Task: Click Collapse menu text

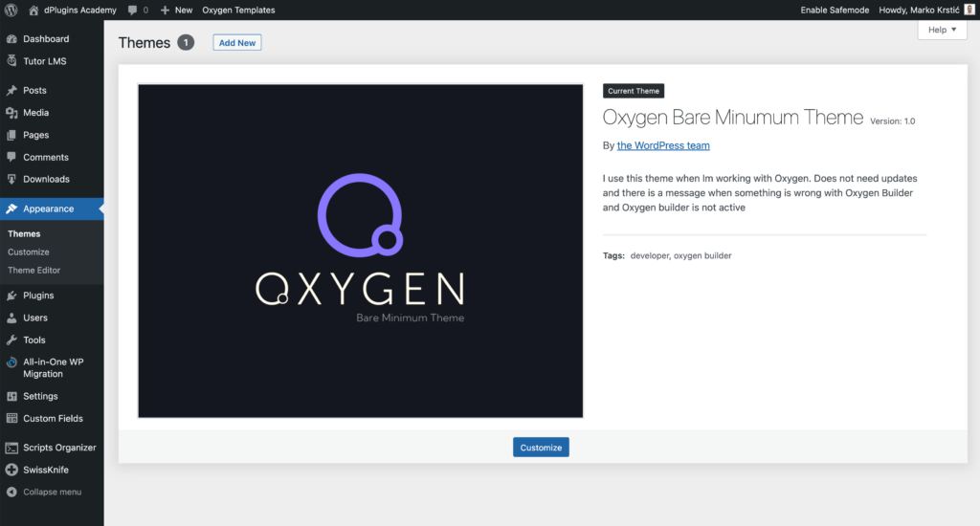Action: 53,493
